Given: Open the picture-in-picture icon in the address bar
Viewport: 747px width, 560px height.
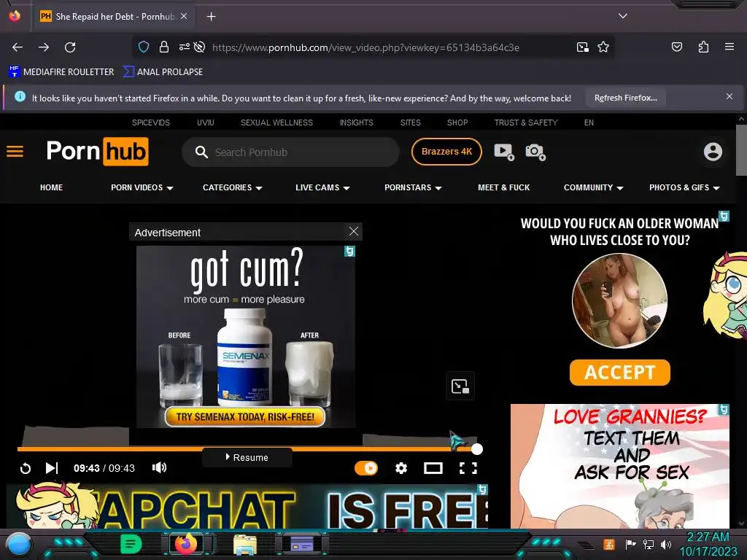Looking at the screenshot, I should coord(582,47).
